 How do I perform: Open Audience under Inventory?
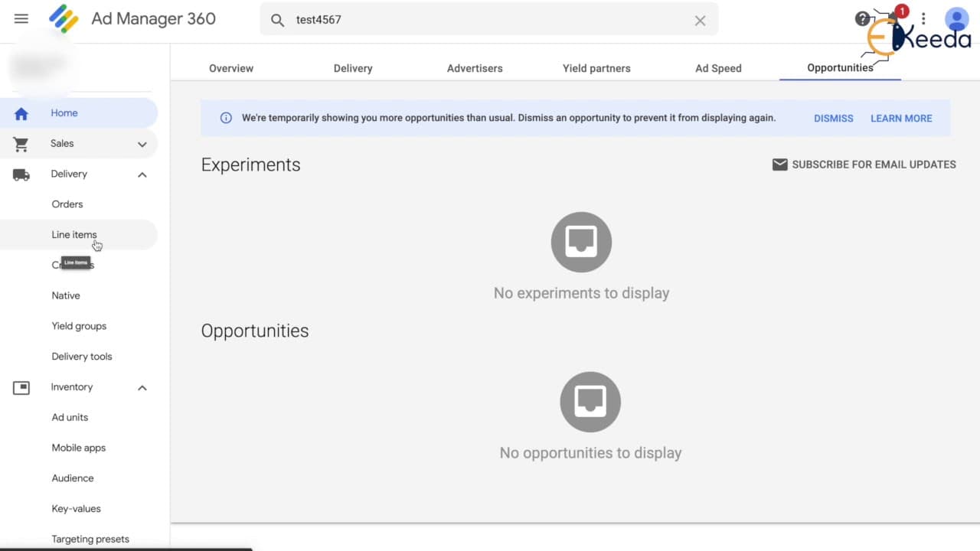click(x=73, y=478)
